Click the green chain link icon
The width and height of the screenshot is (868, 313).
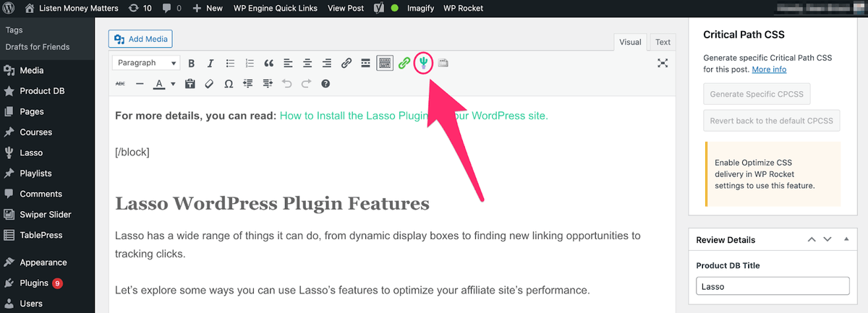(x=404, y=64)
